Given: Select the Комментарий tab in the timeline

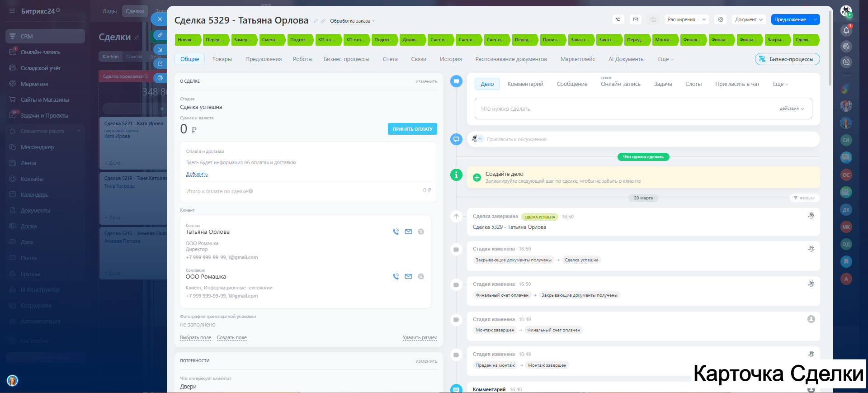Looking at the screenshot, I should coord(525,84).
